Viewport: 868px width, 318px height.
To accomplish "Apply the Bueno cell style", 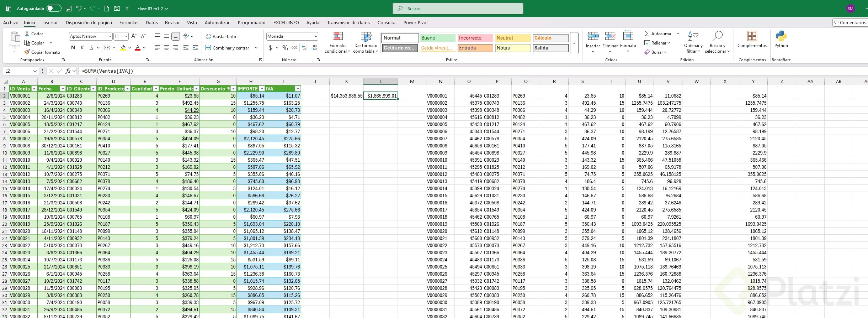I will click(437, 38).
